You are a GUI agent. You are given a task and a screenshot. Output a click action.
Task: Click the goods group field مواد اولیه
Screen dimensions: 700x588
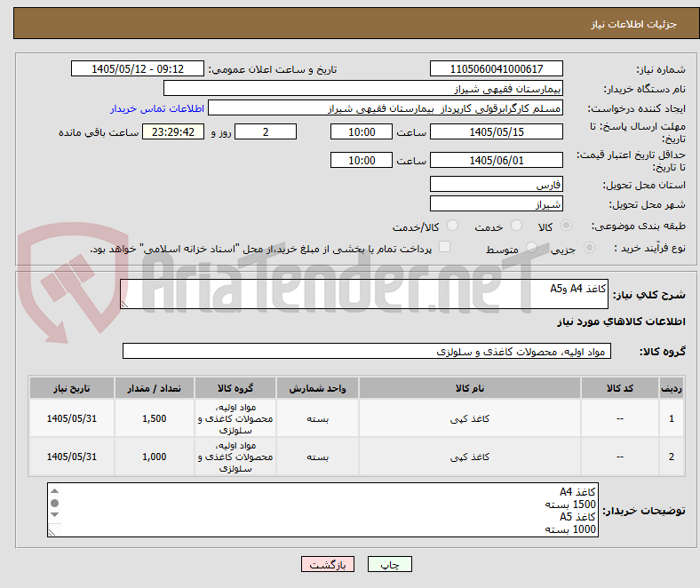pos(367,351)
